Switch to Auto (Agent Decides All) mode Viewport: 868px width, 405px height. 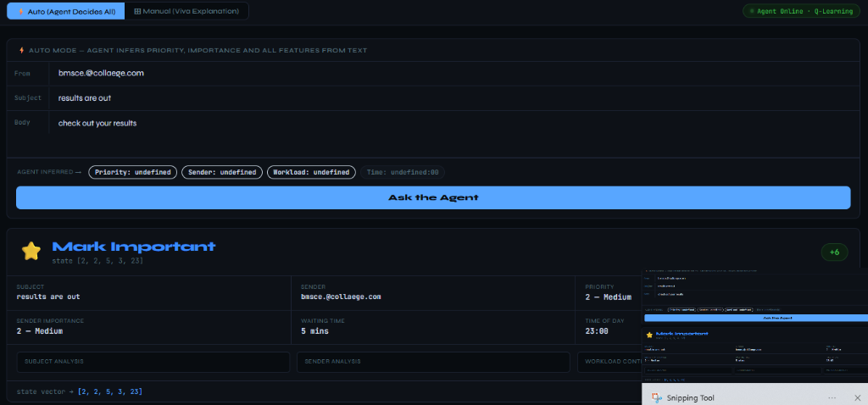click(x=66, y=11)
